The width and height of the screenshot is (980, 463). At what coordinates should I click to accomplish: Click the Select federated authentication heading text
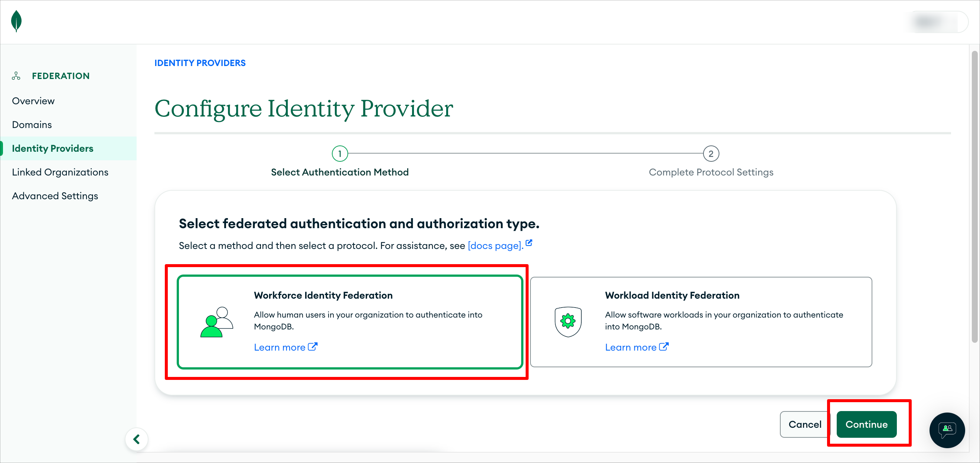pos(359,223)
